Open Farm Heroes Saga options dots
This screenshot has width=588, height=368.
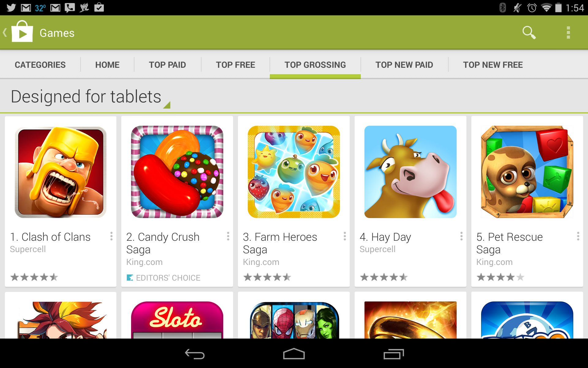click(345, 236)
